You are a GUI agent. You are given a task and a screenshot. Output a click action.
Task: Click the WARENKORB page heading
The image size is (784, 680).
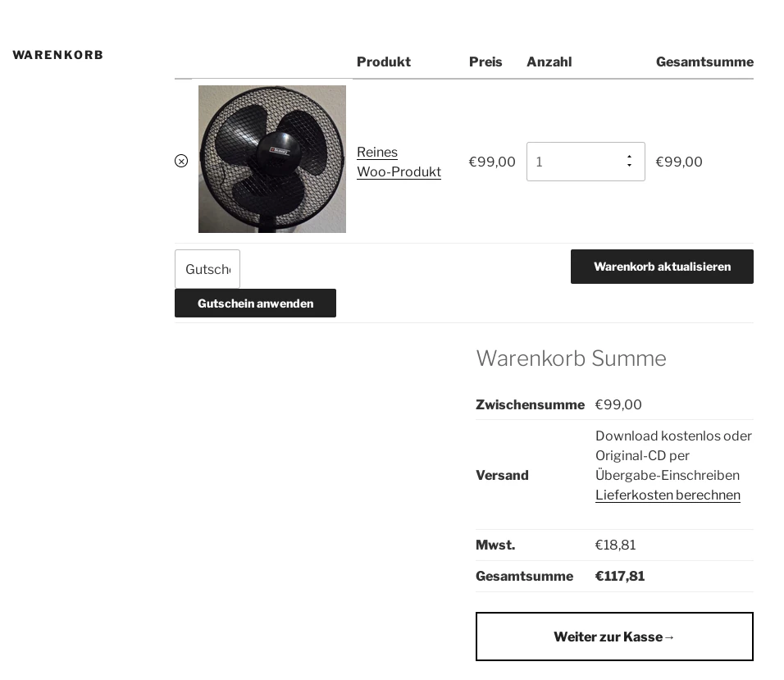[x=57, y=55]
